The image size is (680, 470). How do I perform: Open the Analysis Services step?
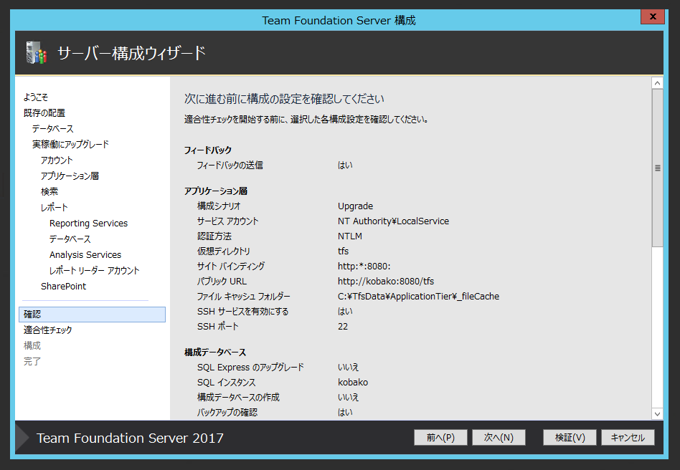(x=85, y=255)
